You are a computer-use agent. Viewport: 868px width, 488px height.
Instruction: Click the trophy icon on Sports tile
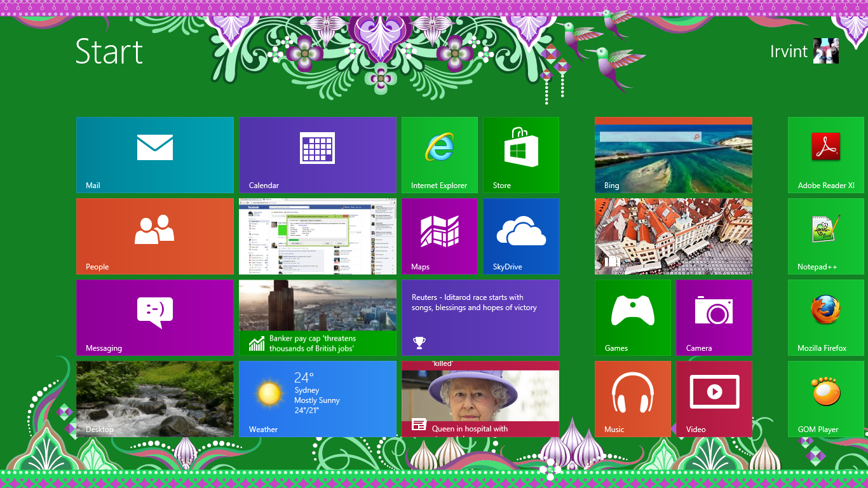click(419, 342)
